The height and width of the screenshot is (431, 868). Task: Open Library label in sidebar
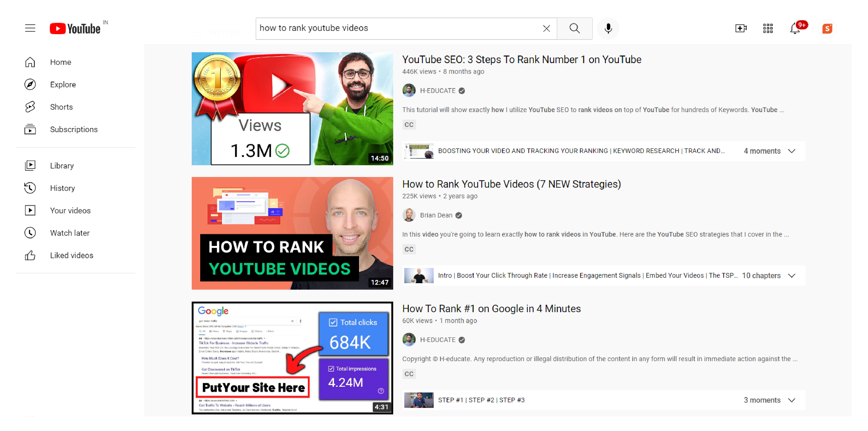[x=62, y=166]
